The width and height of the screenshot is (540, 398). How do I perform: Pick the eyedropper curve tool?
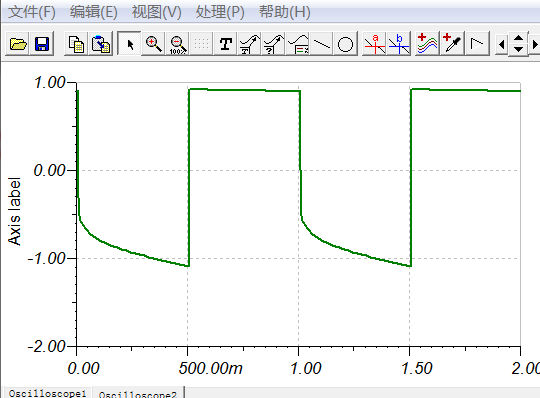452,44
